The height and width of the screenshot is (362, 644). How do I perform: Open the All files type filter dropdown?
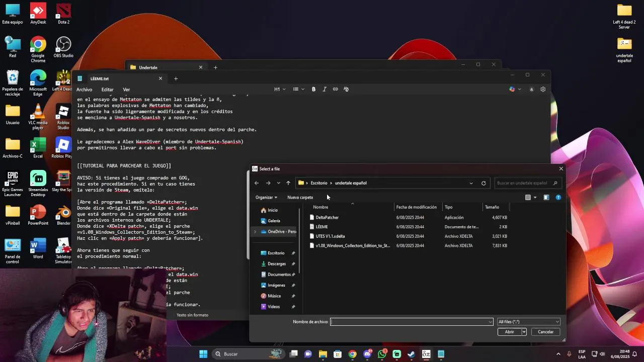[528, 322]
